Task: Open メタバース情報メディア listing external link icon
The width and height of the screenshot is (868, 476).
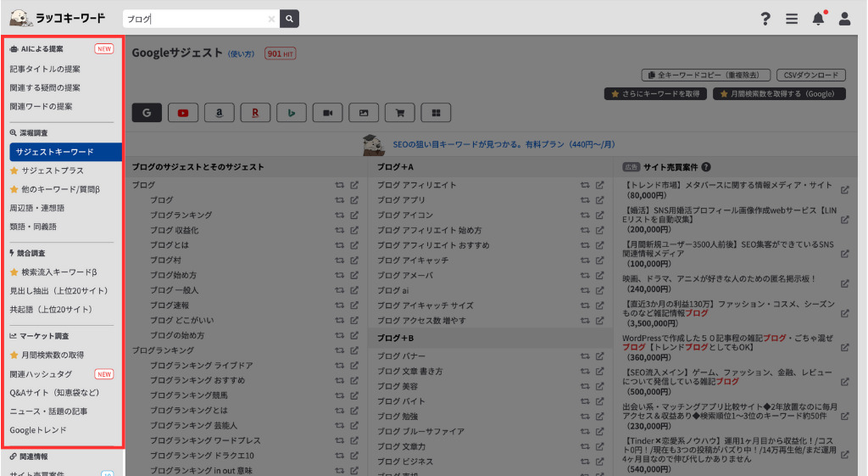Action: pyautogui.click(x=845, y=190)
